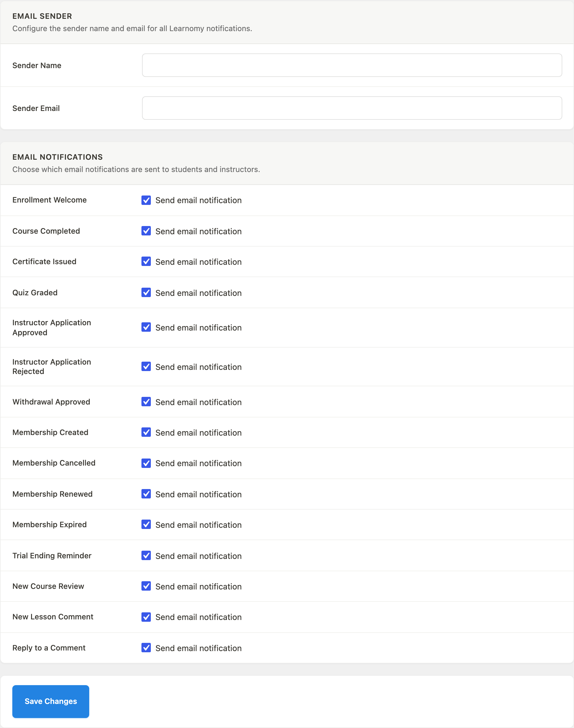The height and width of the screenshot is (728, 574).
Task: Disable Membership Renewed email notification
Action: tap(146, 494)
